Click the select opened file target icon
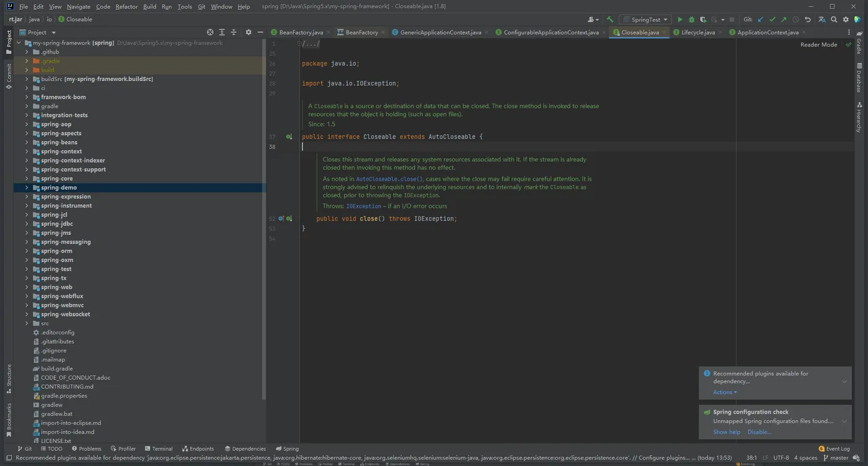The height and width of the screenshot is (466, 868). tap(210, 32)
